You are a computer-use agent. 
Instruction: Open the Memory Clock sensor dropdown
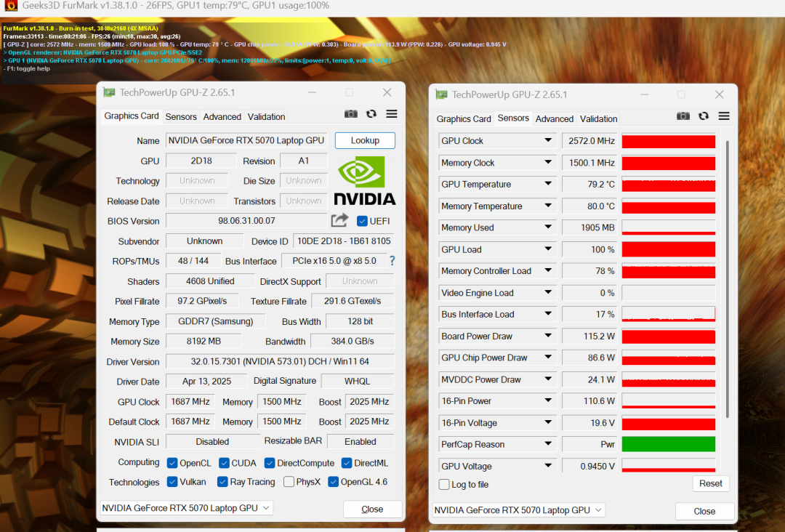(548, 162)
